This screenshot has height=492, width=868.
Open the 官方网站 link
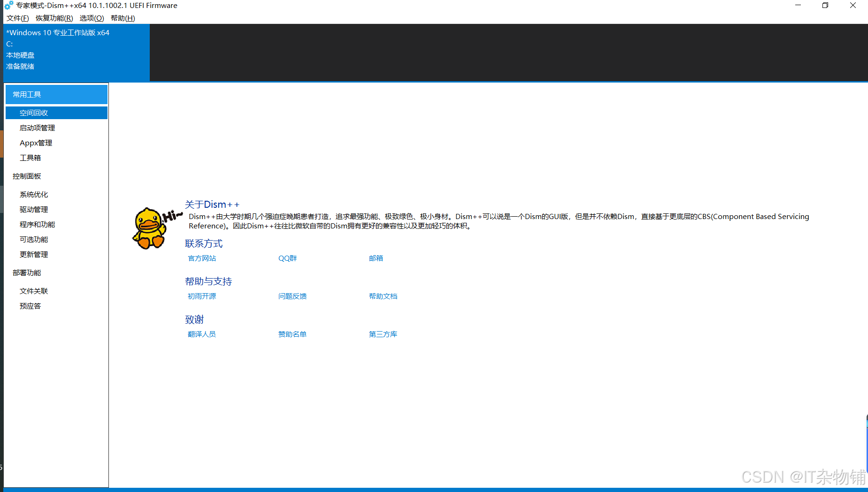point(202,258)
